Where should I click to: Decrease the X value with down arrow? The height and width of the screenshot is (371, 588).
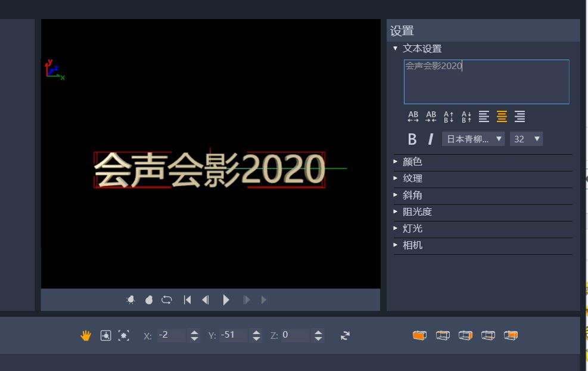point(194,339)
